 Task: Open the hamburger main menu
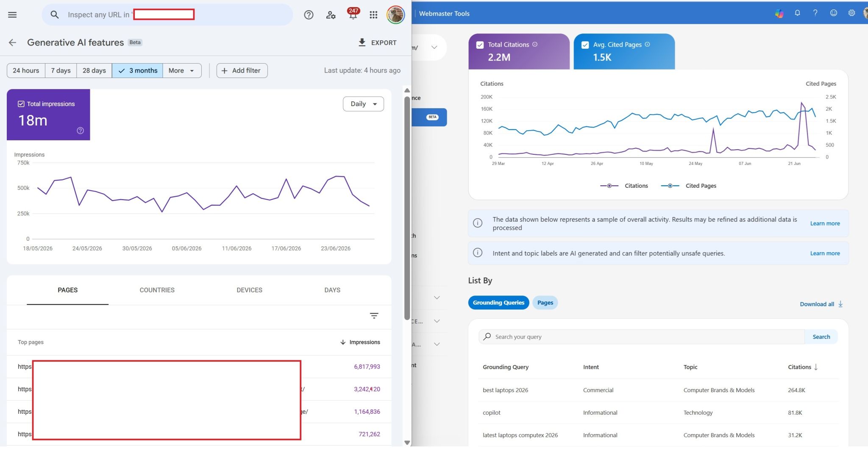pyautogui.click(x=12, y=15)
